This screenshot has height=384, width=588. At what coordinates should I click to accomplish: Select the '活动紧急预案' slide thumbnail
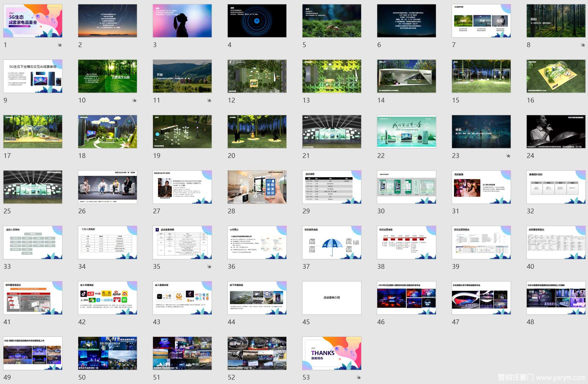click(x=182, y=242)
